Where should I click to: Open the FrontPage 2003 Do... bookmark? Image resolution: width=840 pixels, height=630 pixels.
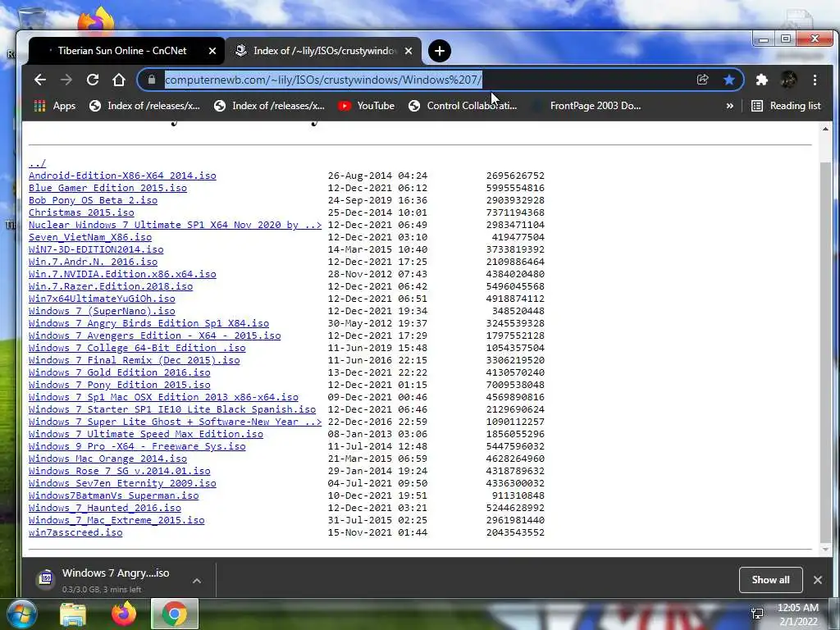(587, 106)
